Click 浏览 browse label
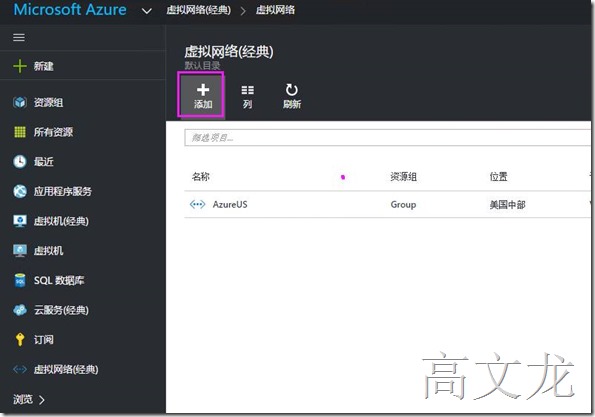 (23, 399)
